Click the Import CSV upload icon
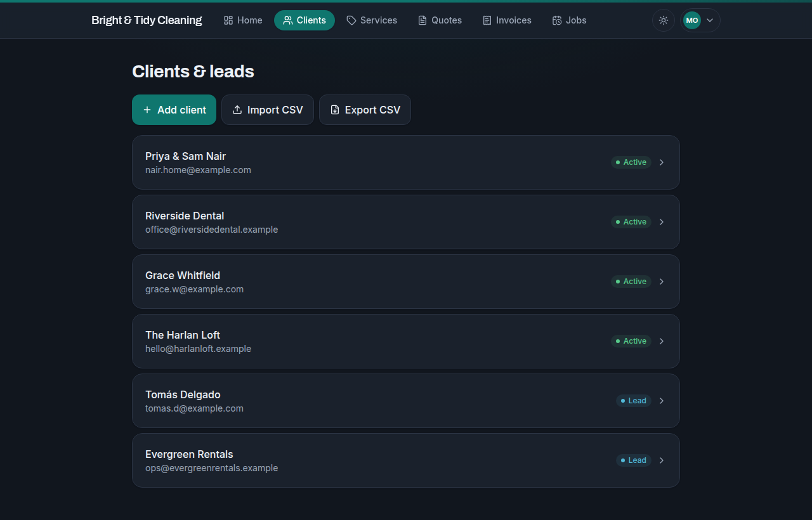The image size is (812, 520). click(x=237, y=110)
